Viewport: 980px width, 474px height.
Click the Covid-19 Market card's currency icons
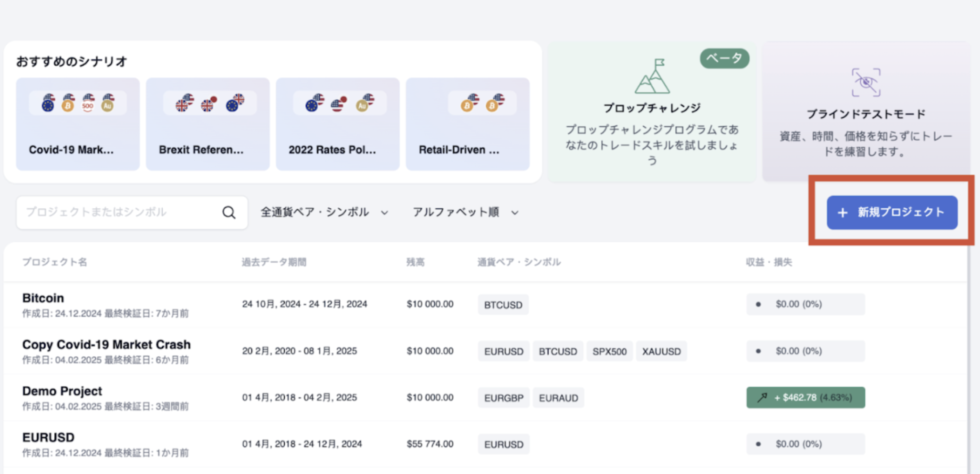pos(78,103)
